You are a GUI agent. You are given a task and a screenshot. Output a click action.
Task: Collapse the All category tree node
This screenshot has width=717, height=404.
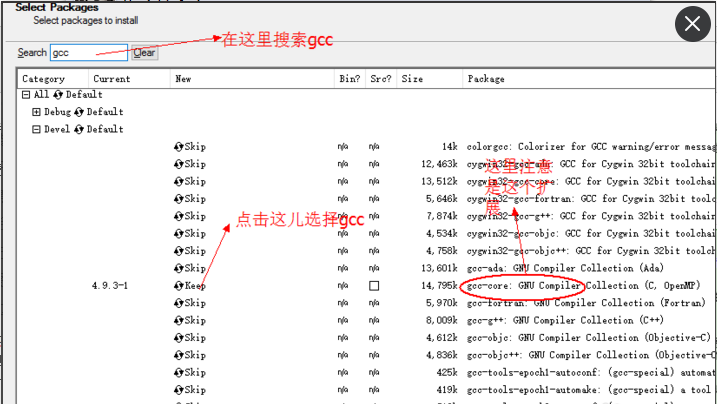pyautogui.click(x=26, y=95)
